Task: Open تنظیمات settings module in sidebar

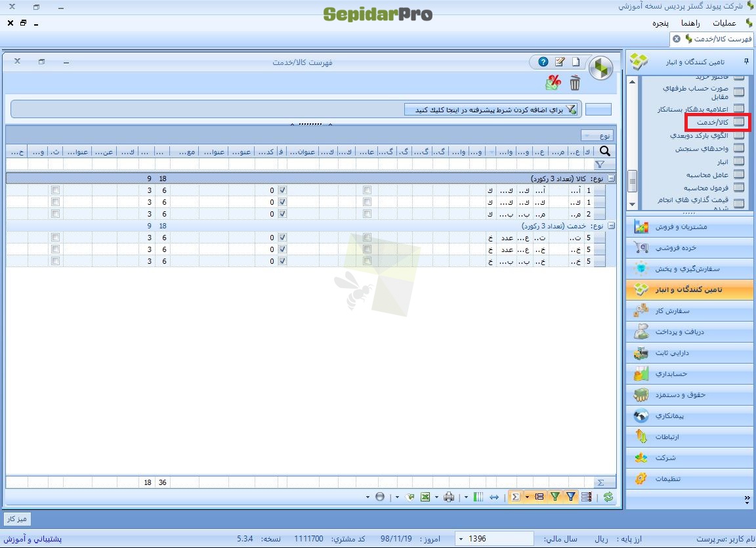Action: 690,478
